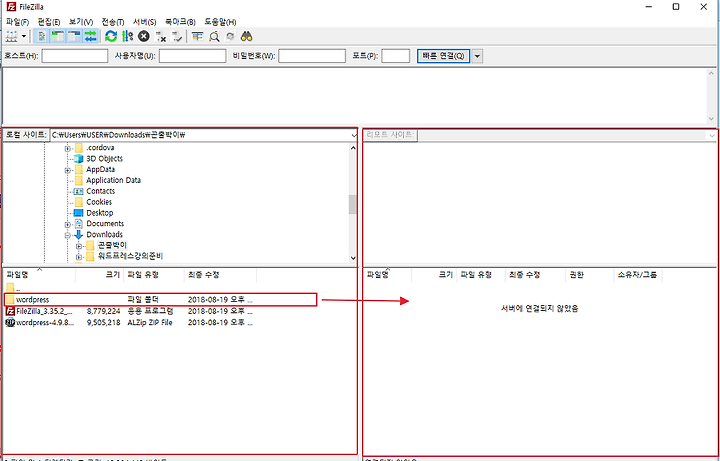Image resolution: width=720 pixels, height=461 pixels.
Task: Reconnect to last server icon
Action: [177, 36]
